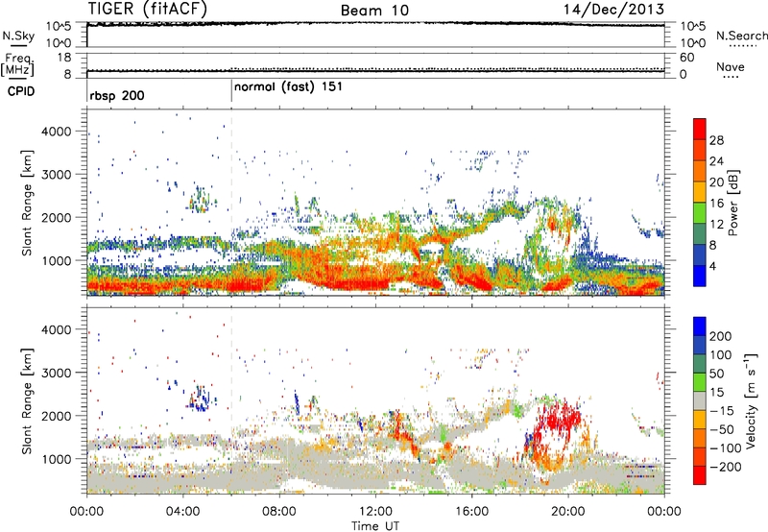The height and width of the screenshot is (532, 768).
Task: Click the '08:00' time axis tick label
Action: tap(279, 512)
